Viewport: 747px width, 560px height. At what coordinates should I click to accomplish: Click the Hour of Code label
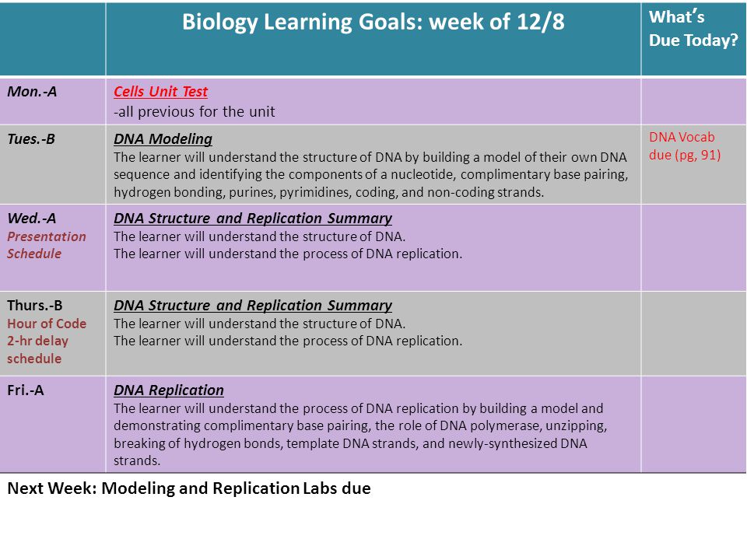[47, 324]
